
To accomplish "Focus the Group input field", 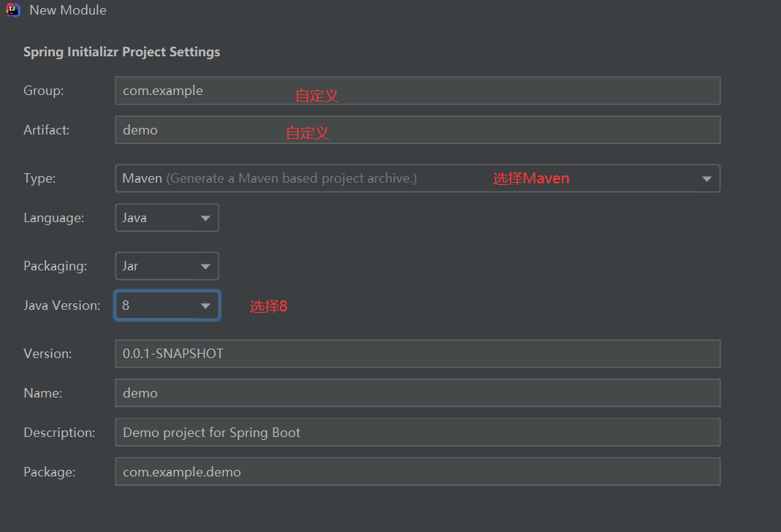I will [x=417, y=91].
